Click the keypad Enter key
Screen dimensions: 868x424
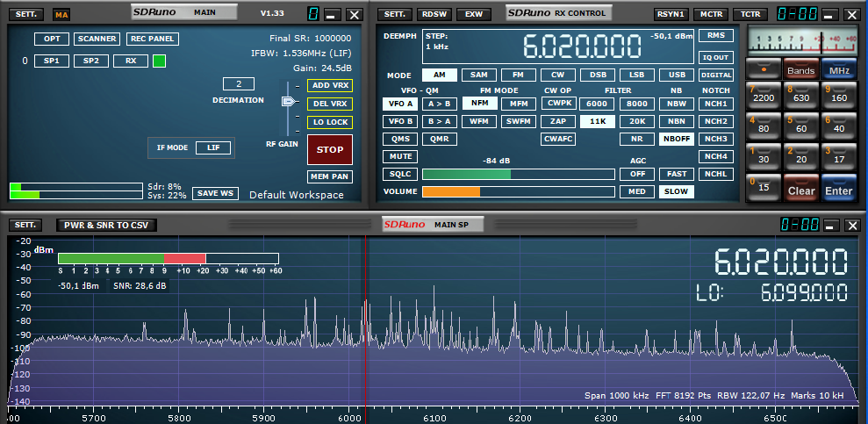point(839,188)
